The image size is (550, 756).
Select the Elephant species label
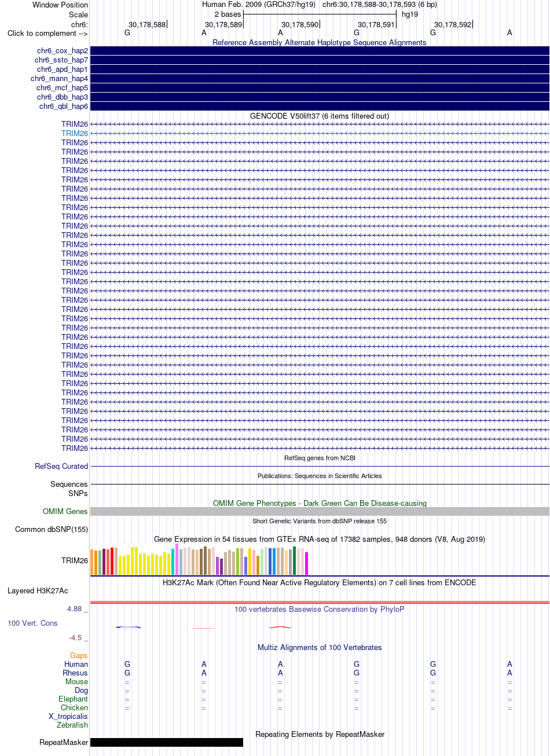pos(74,699)
